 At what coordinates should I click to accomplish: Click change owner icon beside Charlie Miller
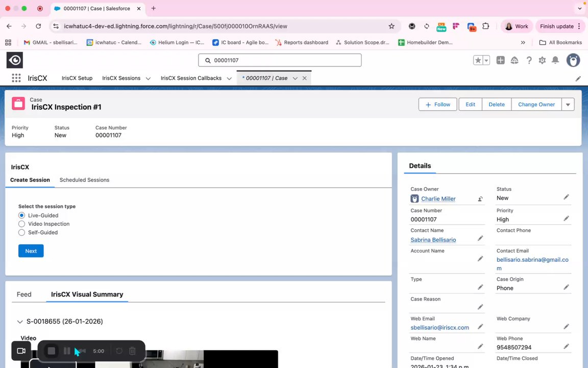[x=480, y=199]
